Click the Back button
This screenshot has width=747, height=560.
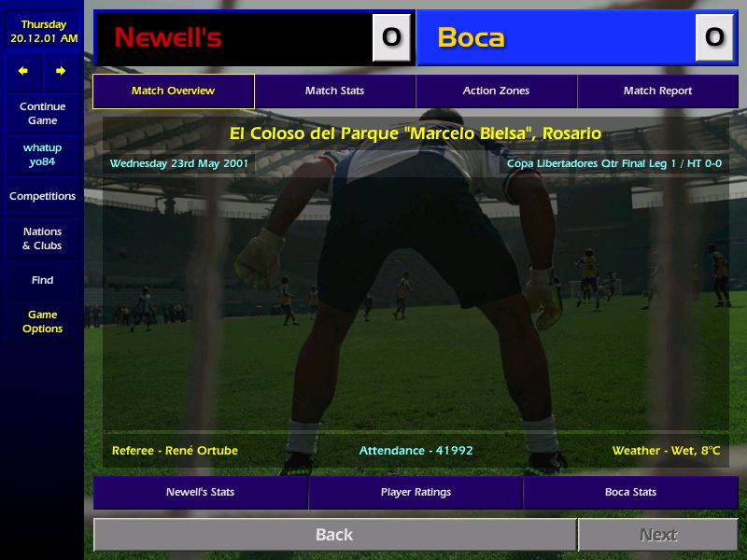pos(335,535)
